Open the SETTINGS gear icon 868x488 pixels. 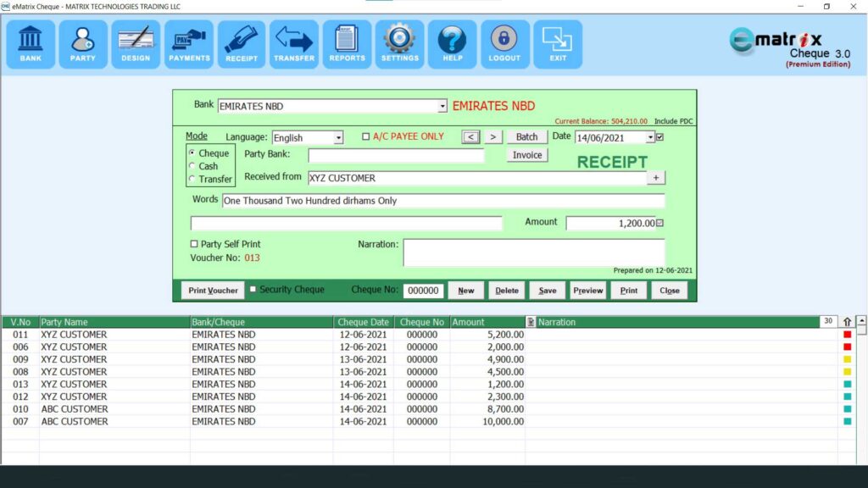pos(399,43)
